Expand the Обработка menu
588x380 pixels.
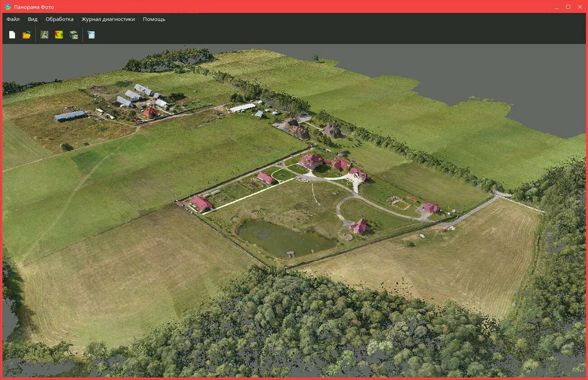(x=59, y=19)
